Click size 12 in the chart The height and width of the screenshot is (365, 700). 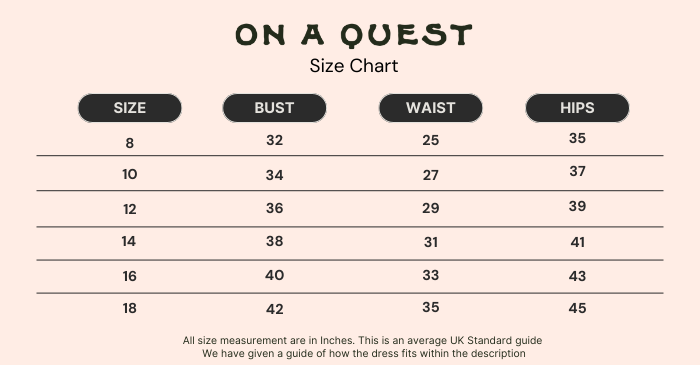[129, 209]
